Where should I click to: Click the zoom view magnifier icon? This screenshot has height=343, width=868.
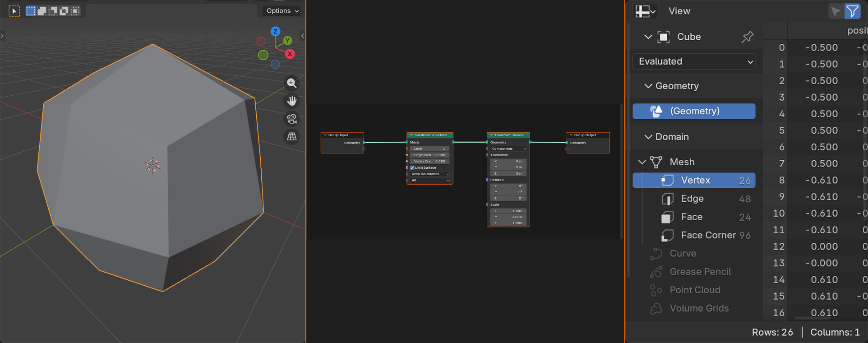tap(292, 83)
